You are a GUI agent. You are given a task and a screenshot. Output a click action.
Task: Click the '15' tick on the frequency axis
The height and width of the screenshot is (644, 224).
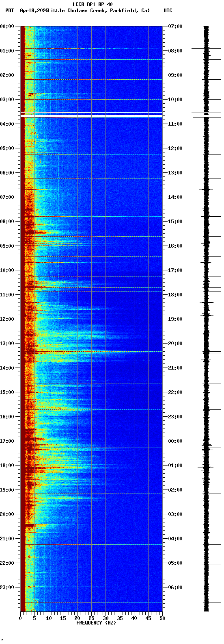[63, 618]
